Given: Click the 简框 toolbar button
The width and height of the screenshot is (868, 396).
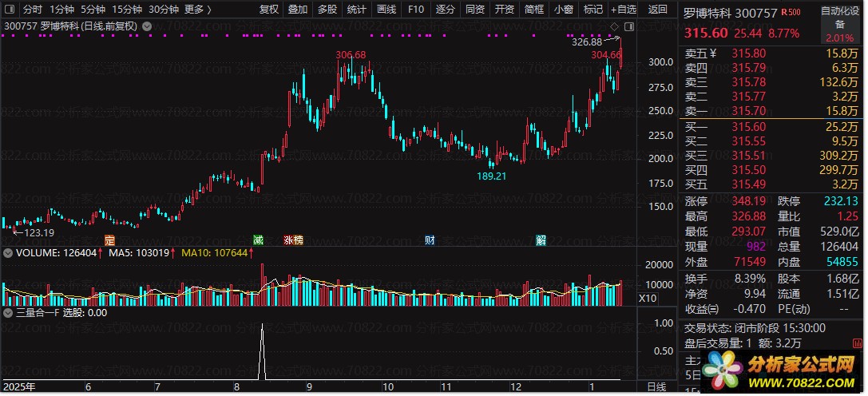Looking at the screenshot, I should point(533,10).
